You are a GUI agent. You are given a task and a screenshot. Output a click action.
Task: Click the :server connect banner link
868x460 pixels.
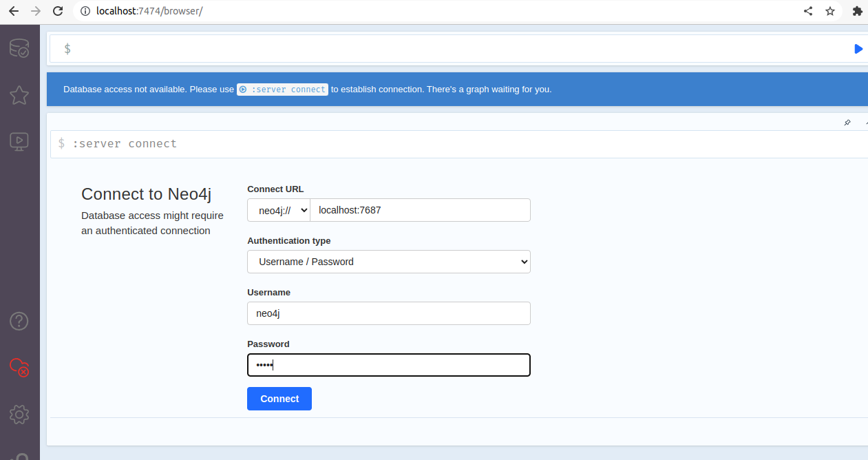[x=282, y=89]
